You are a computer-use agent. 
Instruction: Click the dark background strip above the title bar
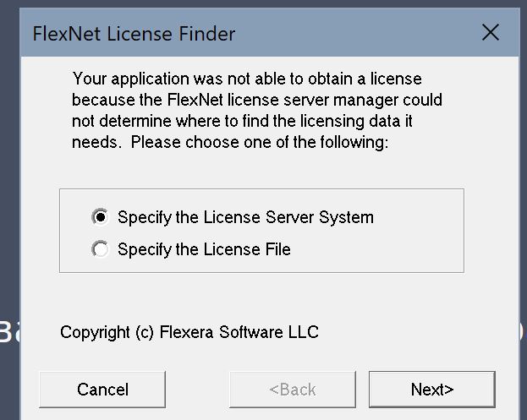254,5
